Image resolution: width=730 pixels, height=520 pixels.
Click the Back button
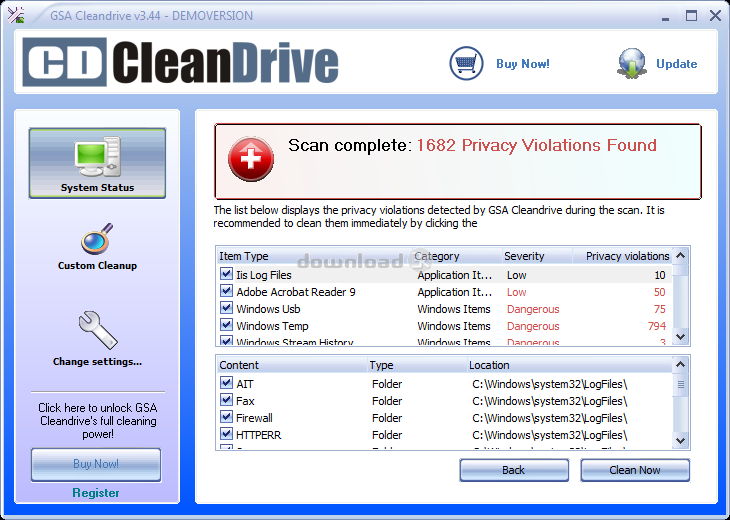(x=514, y=470)
